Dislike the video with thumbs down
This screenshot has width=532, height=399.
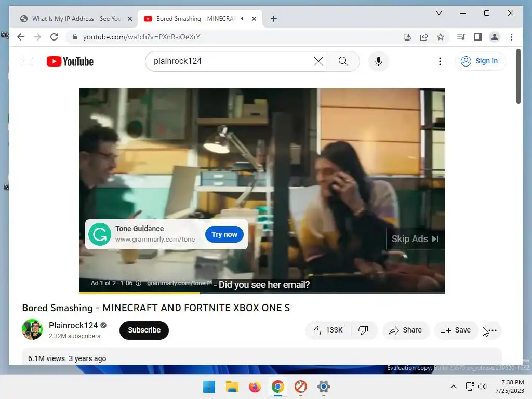click(364, 330)
